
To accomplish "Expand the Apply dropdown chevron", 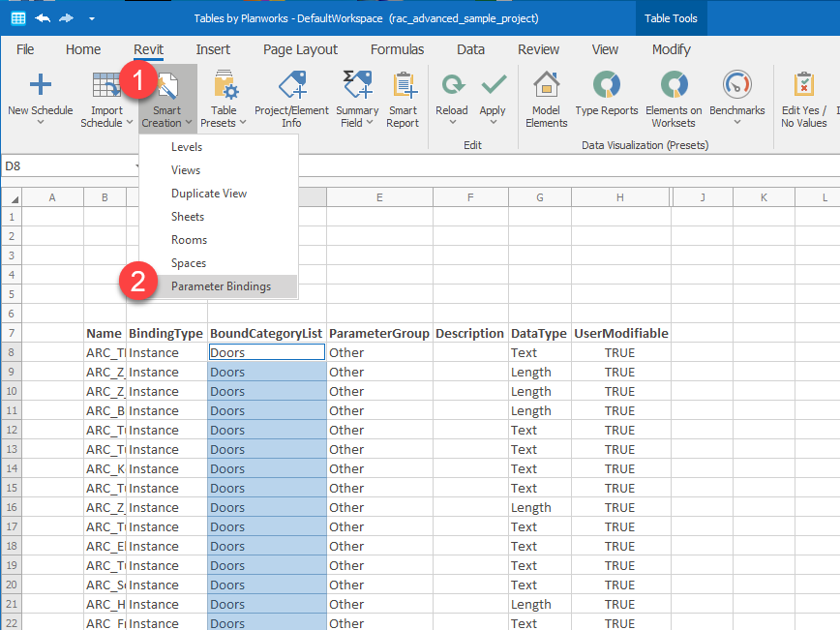I will point(494,123).
